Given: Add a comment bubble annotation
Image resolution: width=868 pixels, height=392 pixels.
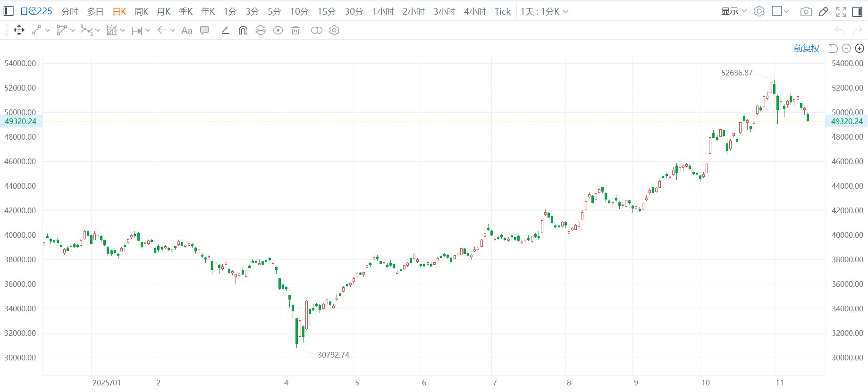Looking at the screenshot, I should (x=204, y=31).
